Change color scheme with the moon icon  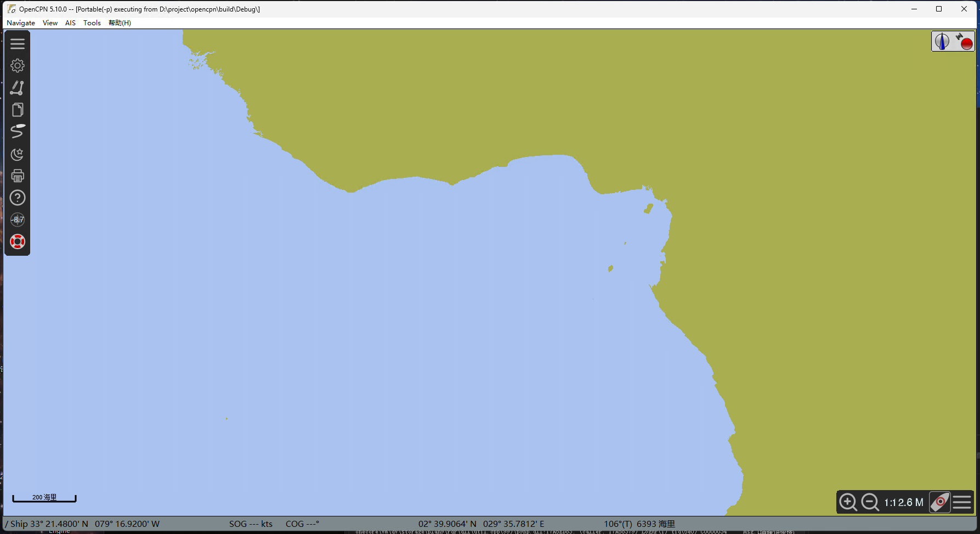click(x=18, y=154)
